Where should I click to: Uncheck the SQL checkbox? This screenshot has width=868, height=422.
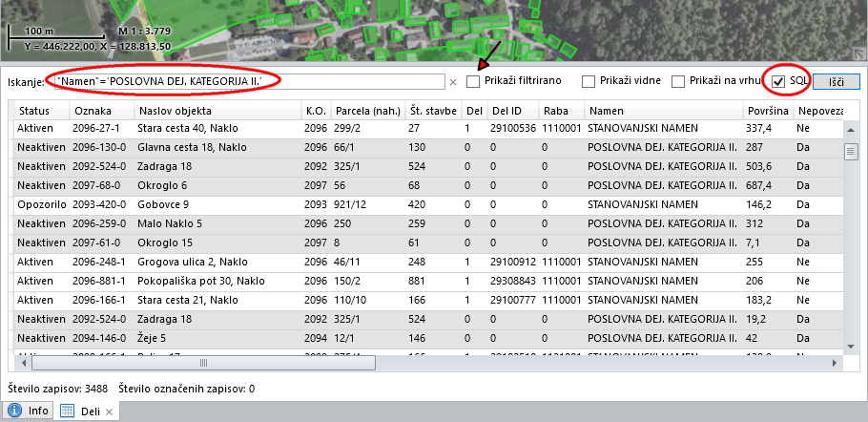pos(779,82)
